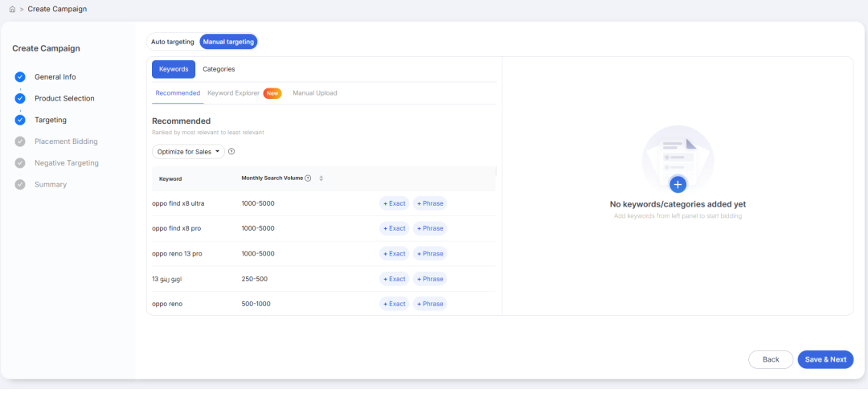The width and height of the screenshot is (868, 393).
Task: Open the Keywords tab
Action: pos(174,69)
